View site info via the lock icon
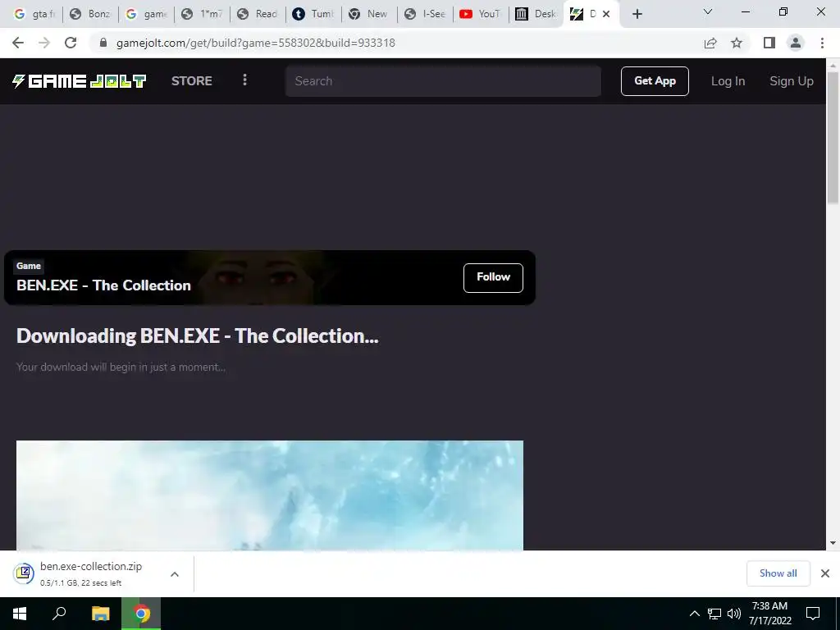The width and height of the screenshot is (840, 630). click(x=103, y=43)
